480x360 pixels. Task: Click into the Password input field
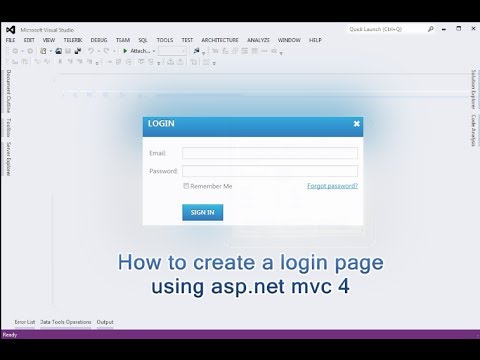(x=270, y=171)
